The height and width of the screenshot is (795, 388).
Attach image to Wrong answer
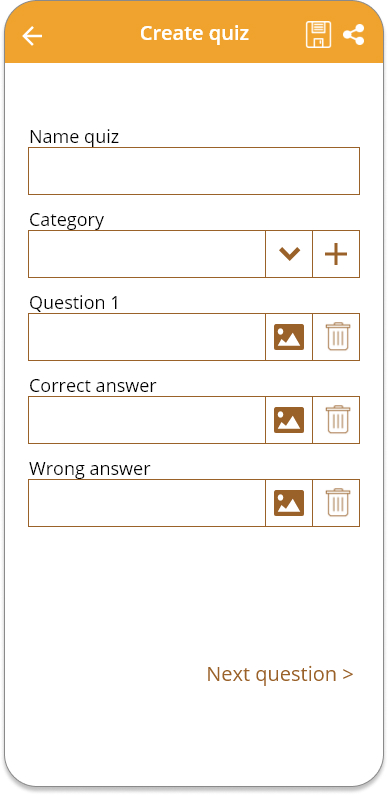pyautogui.click(x=289, y=503)
